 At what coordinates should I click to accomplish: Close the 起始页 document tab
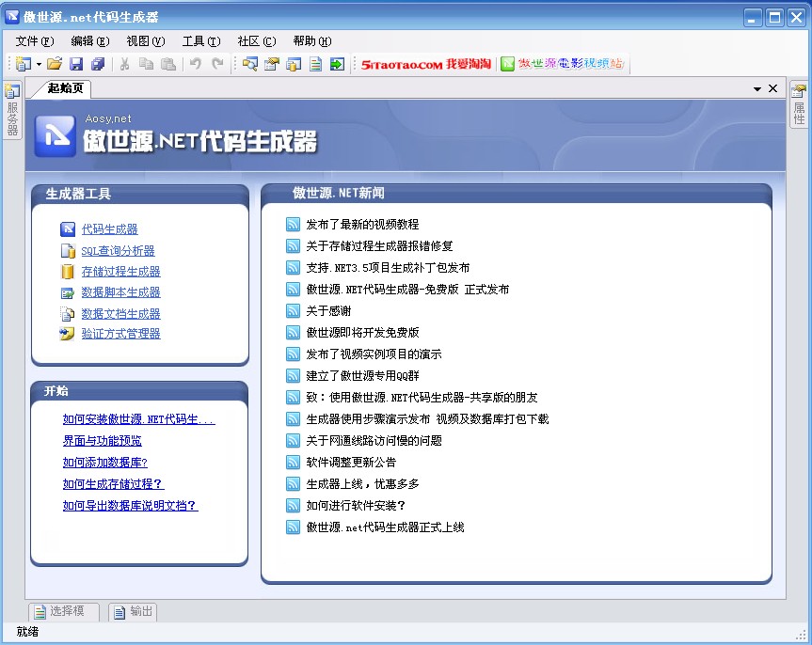tap(772, 88)
